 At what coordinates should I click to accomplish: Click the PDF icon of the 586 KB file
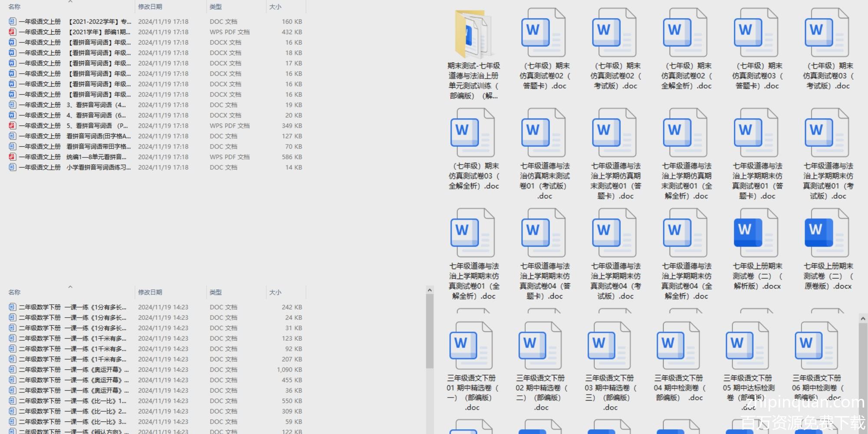(12, 157)
